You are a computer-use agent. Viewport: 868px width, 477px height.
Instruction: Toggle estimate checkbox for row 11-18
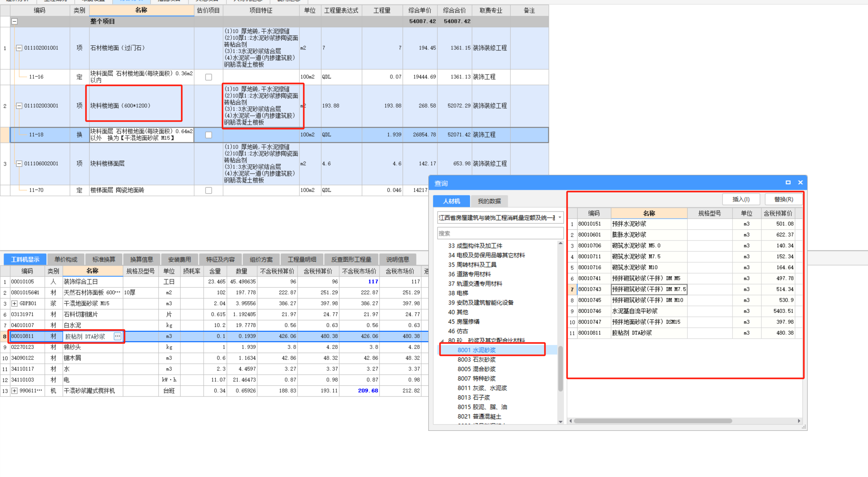[209, 135]
